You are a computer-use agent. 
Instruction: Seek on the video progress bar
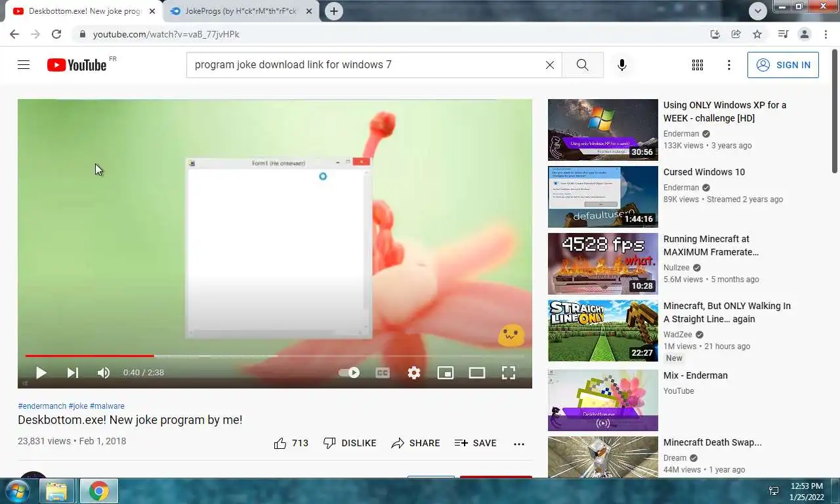tap(274, 356)
